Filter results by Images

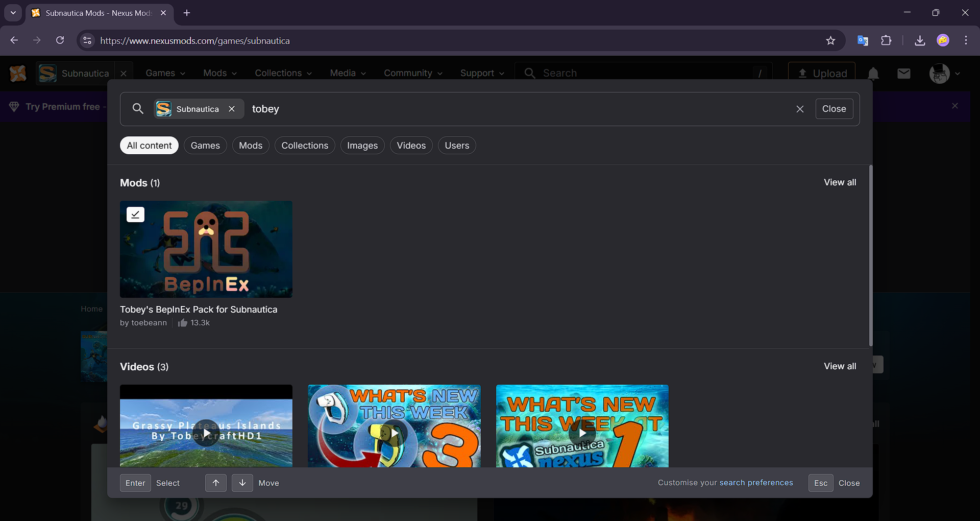(x=362, y=146)
